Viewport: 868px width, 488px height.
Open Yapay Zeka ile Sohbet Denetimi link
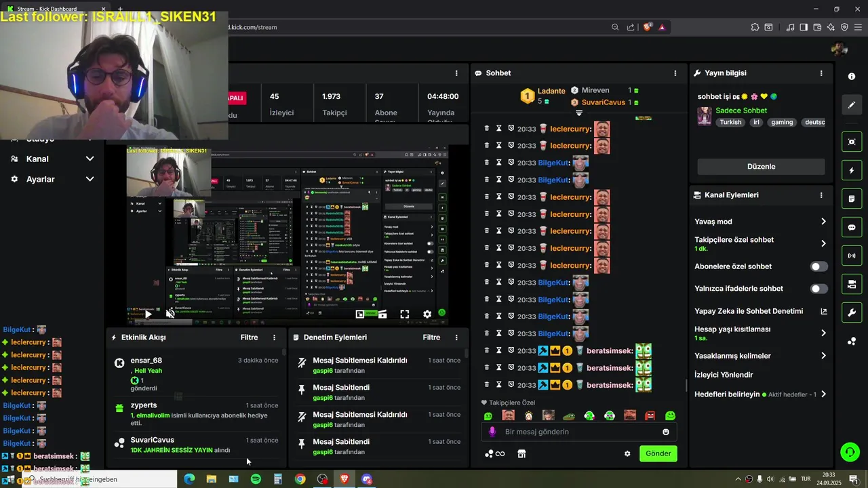click(760, 311)
